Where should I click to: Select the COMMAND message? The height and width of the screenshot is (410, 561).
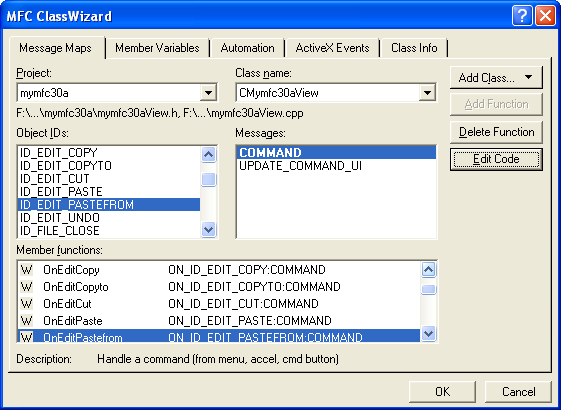tap(336, 153)
